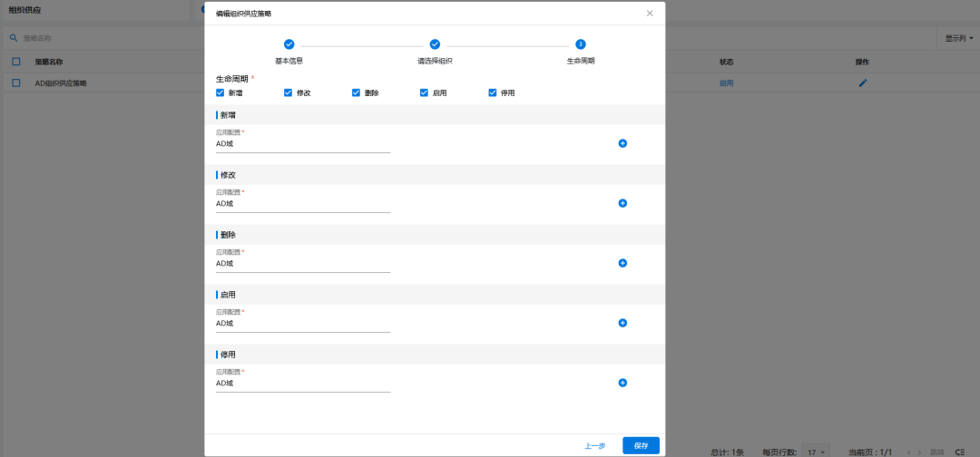This screenshot has height=457, width=980.
Task: Click pagination icon right of 跳转
Action: click(x=959, y=452)
